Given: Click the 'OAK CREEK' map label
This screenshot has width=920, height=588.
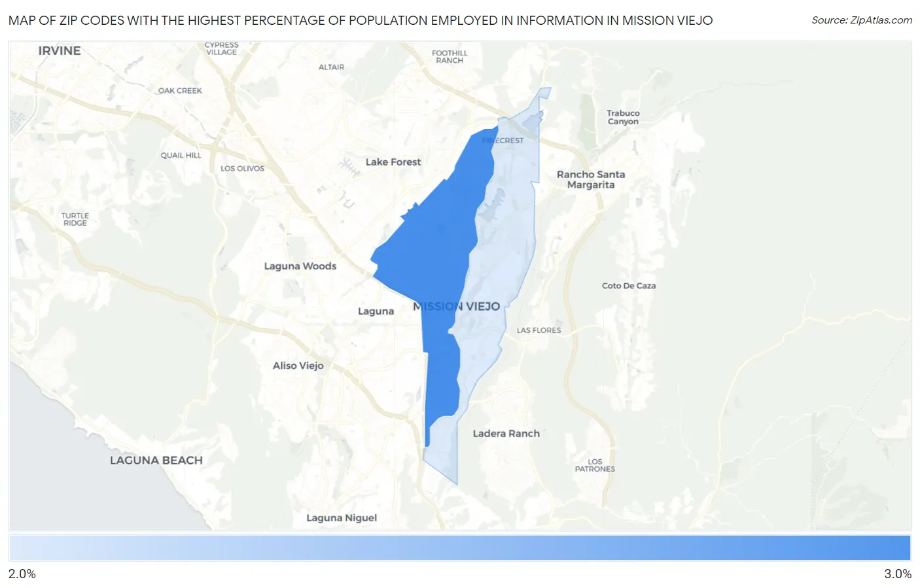Looking at the screenshot, I should (180, 90).
